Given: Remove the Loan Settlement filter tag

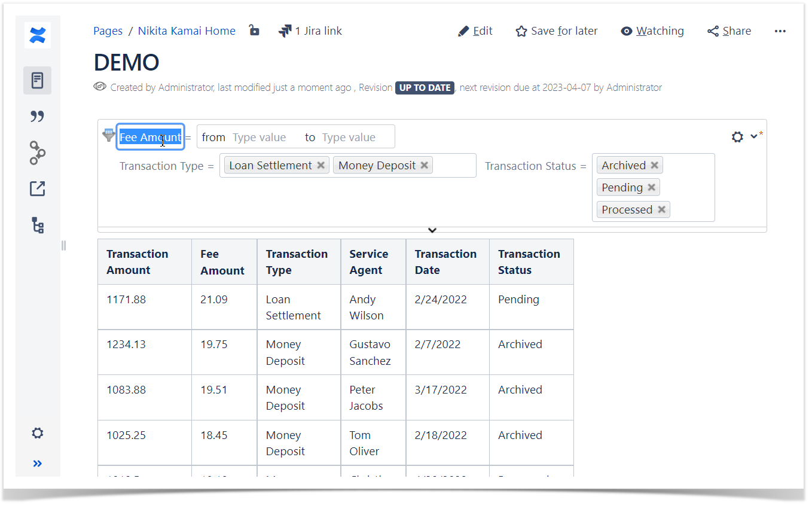Looking at the screenshot, I should 321,166.
